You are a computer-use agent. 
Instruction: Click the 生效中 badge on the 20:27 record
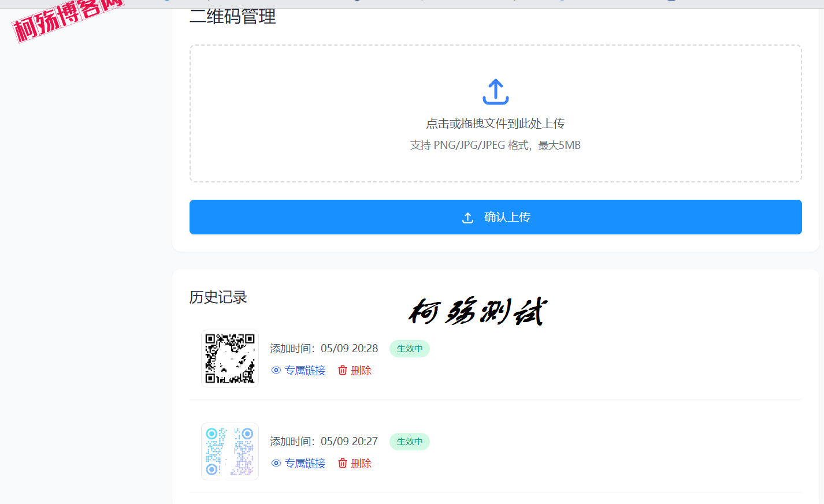(x=410, y=442)
